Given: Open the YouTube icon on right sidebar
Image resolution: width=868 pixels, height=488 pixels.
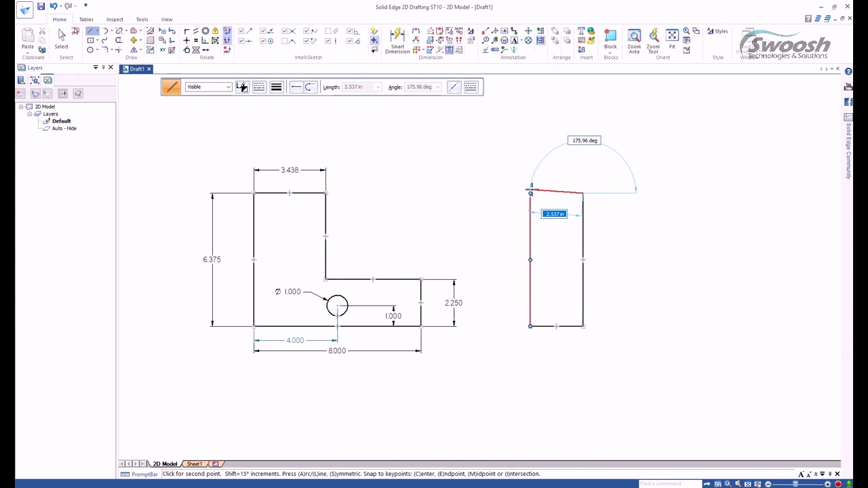Looking at the screenshot, I should click(848, 87).
